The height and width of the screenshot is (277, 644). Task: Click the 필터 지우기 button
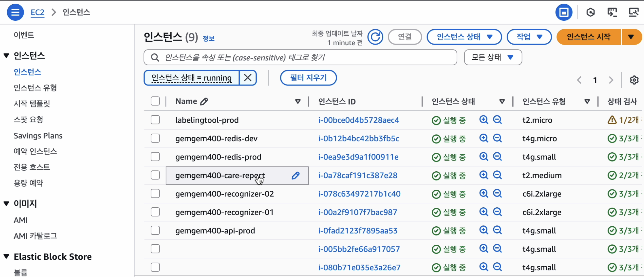(x=308, y=78)
